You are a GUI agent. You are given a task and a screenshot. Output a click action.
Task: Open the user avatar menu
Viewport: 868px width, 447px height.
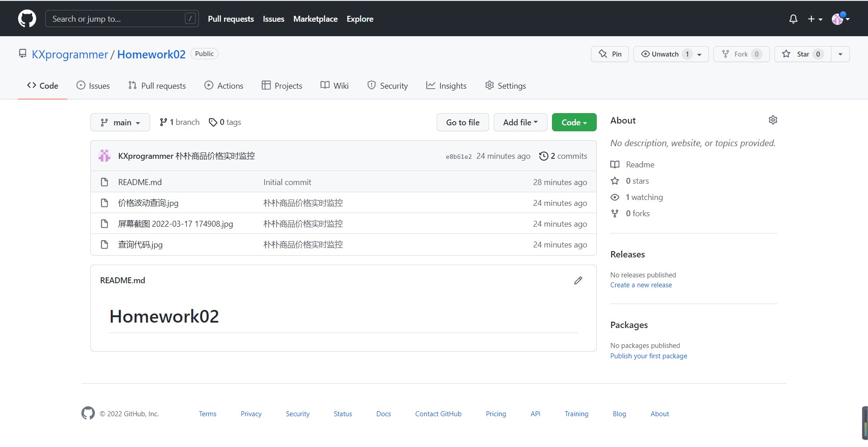(841, 19)
